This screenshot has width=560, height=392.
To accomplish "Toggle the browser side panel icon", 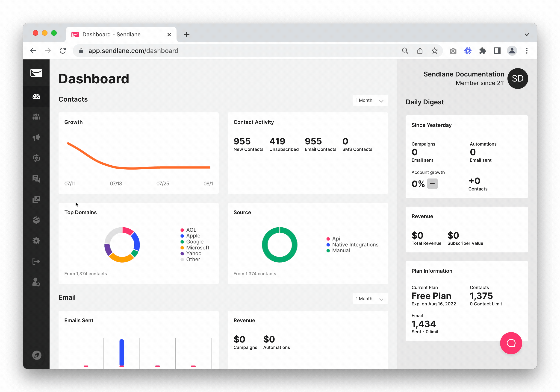I will click(497, 51).
